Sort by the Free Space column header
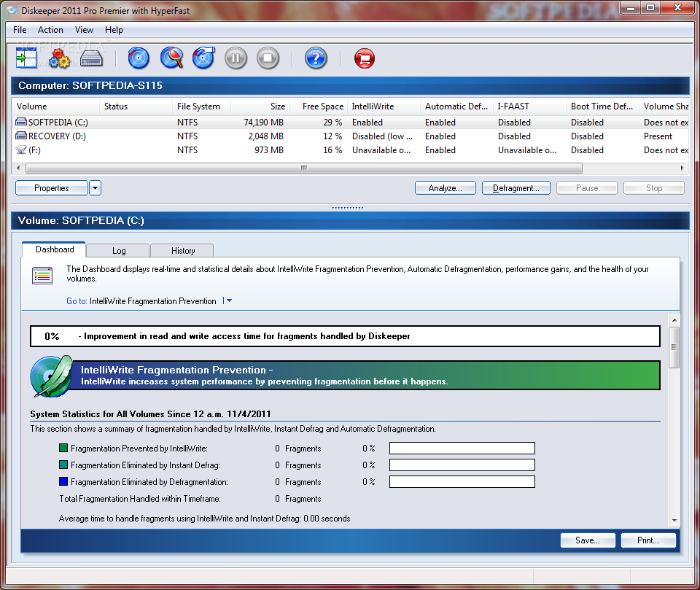Viewport: 700px width, 590px height. pos(319,106)
